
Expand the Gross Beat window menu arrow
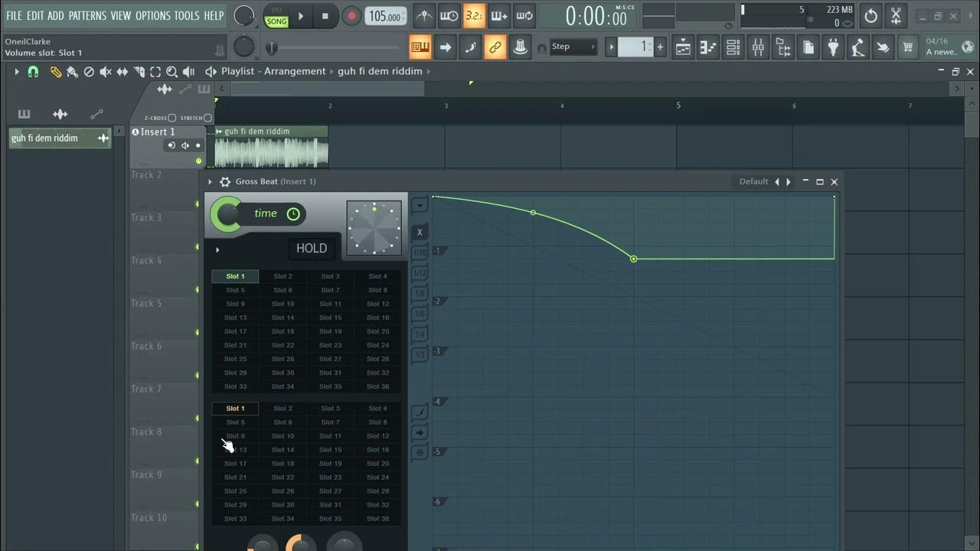coord(210,181)
